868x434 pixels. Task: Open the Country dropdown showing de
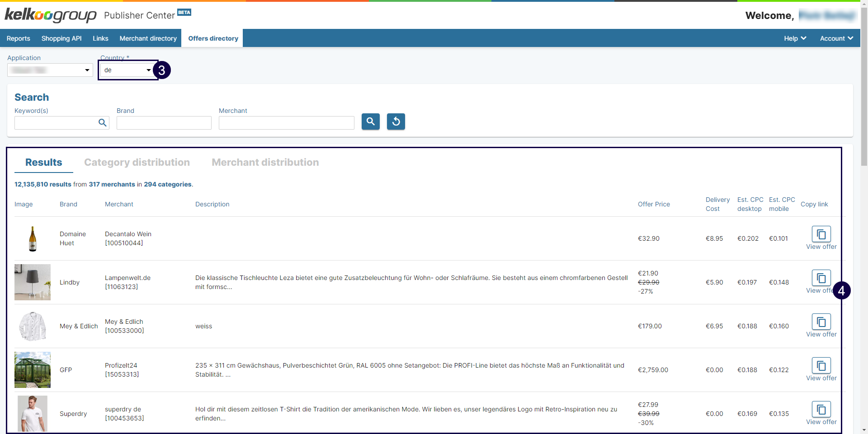click(128, 70)
